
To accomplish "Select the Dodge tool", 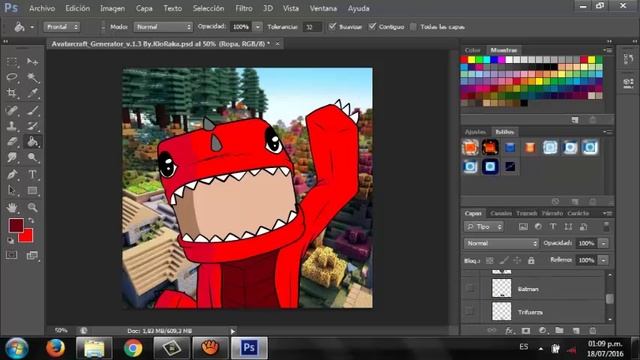I will pos(32,158).
